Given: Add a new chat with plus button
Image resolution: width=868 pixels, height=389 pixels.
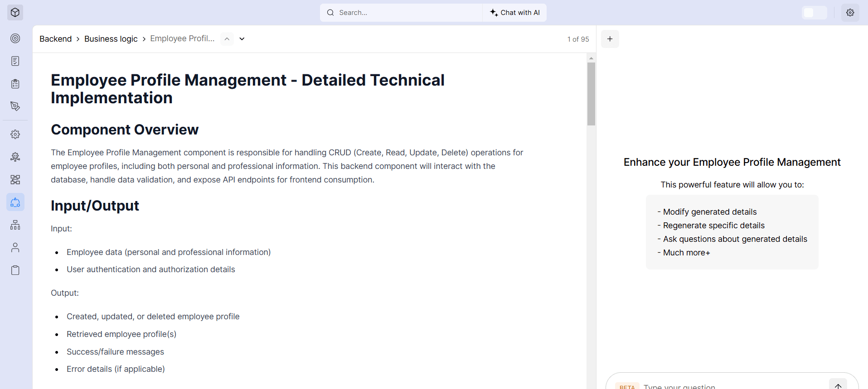Looking at the screenshot, I should pos(610,39).
